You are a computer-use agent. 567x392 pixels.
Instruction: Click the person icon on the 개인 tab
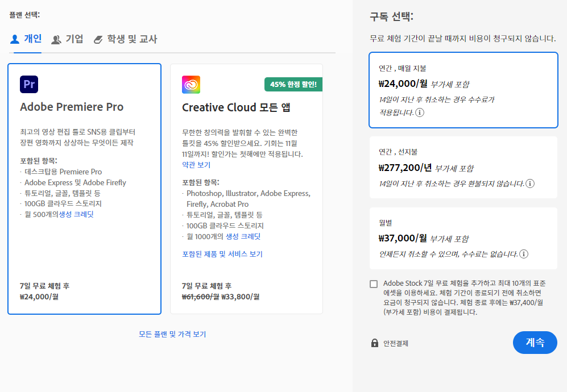(x=15, y=39)
